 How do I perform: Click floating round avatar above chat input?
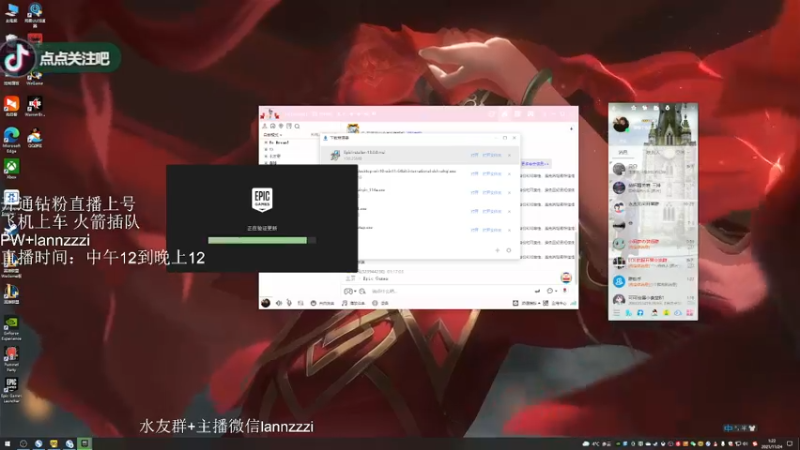click(566, 278)
